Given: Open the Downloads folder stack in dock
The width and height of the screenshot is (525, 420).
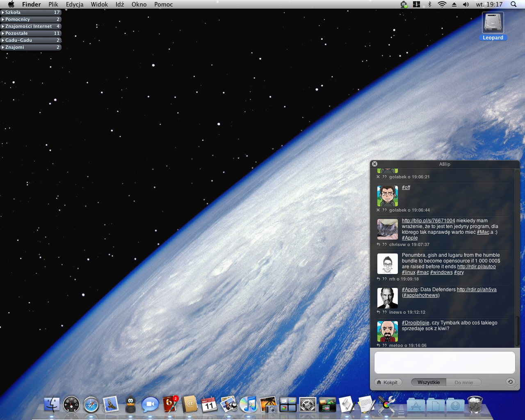Looking at the screenshot, I should [455, 405].
